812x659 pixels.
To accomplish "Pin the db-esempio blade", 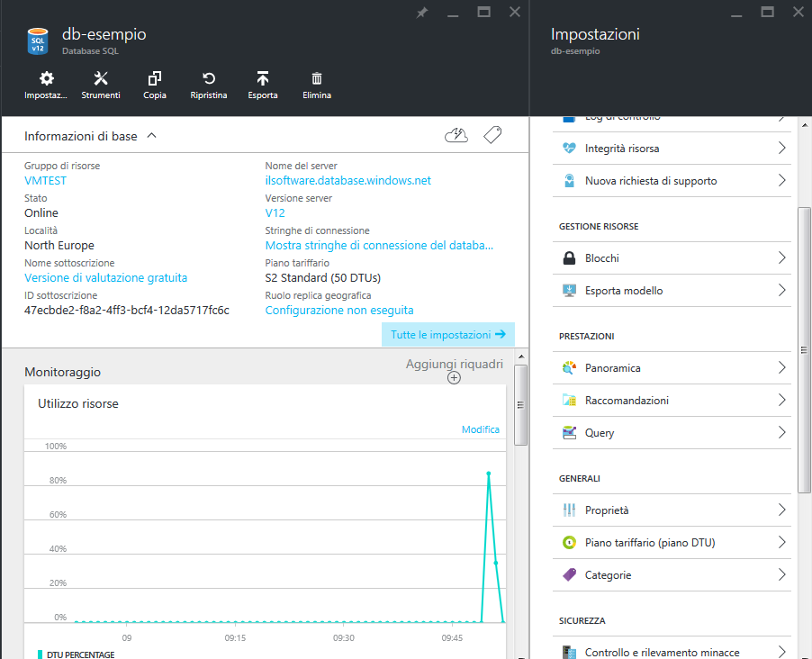I will [x=422, y=13].
